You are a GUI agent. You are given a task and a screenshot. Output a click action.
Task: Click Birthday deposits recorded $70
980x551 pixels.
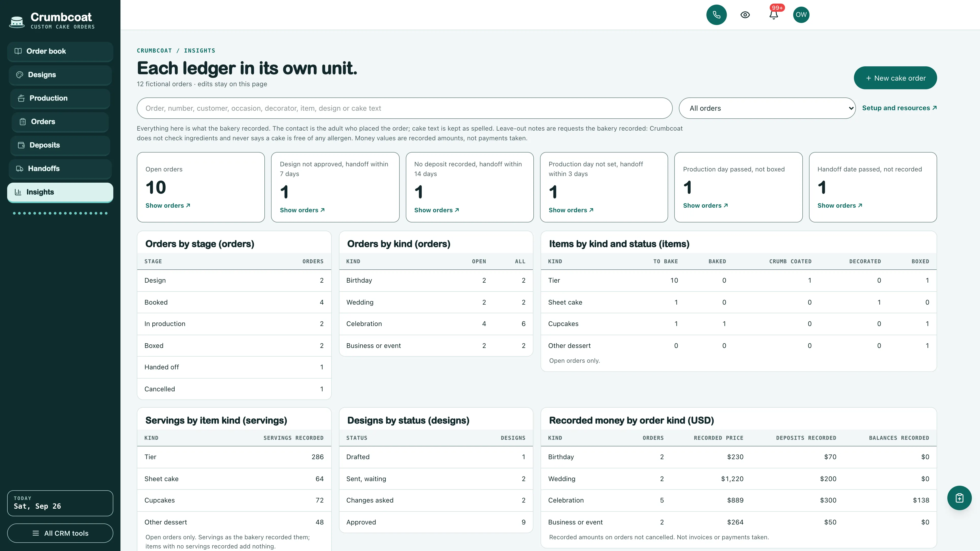point(830,457)
